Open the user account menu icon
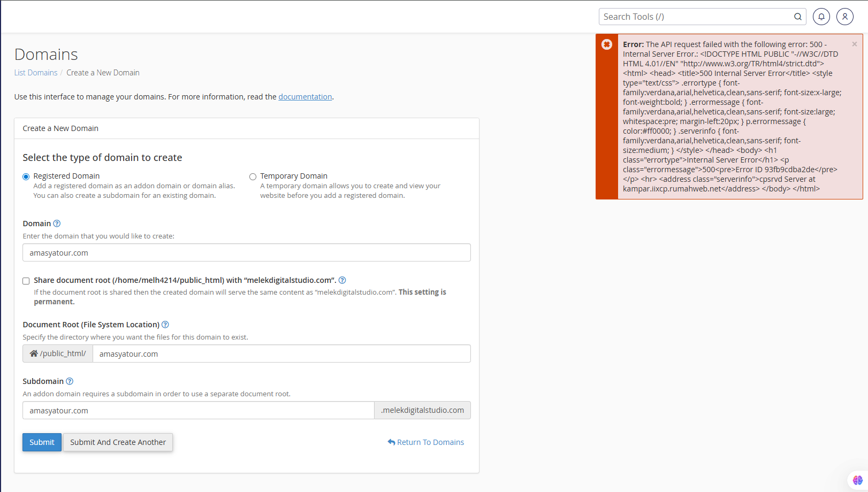The image size is (868, 492). (x=844, y=17)
